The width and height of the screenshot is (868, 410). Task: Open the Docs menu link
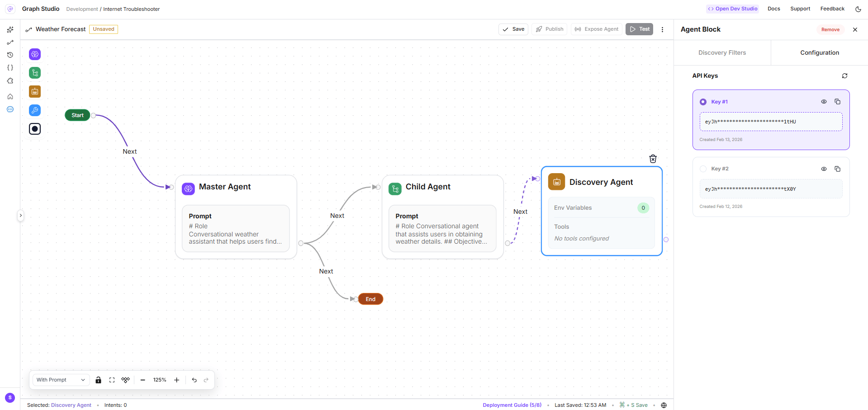pyautogui.click(x=773, y=9)
